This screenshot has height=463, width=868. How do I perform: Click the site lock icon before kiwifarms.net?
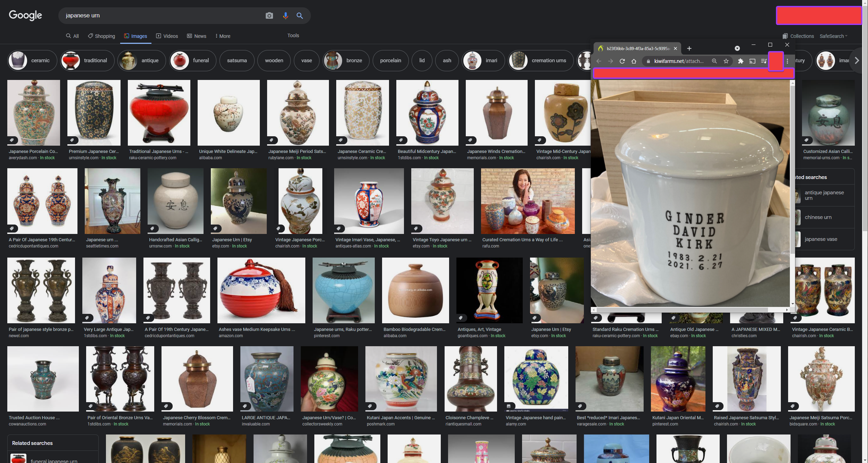tap(648, 61)
